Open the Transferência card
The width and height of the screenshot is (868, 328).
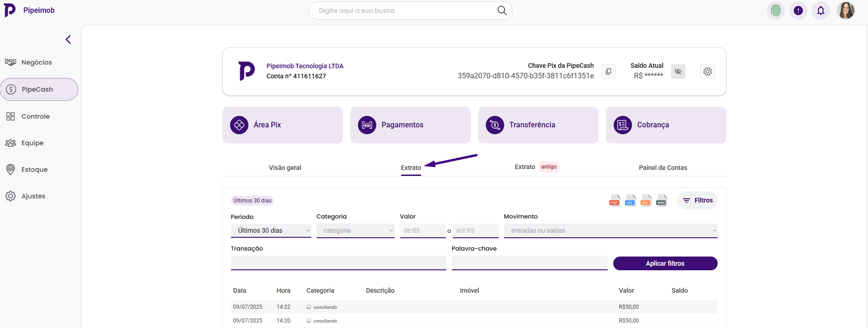coord(538,125)
